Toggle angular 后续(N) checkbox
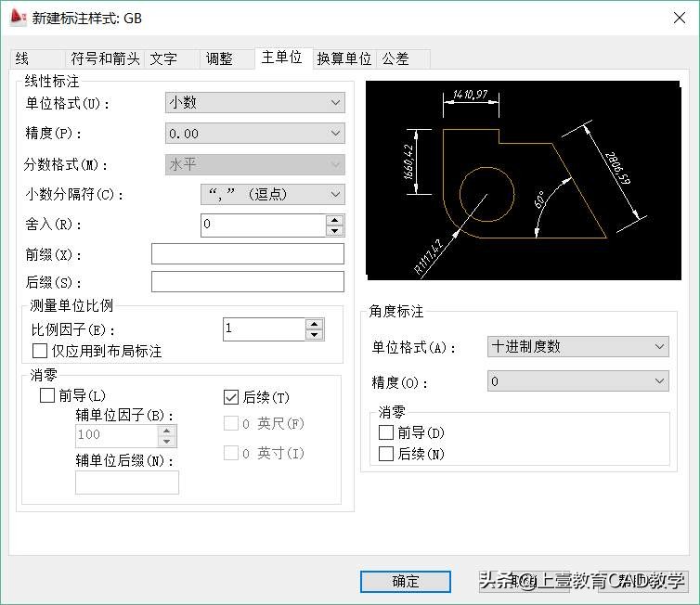This screenshot has height=605, width=700. 385,454
